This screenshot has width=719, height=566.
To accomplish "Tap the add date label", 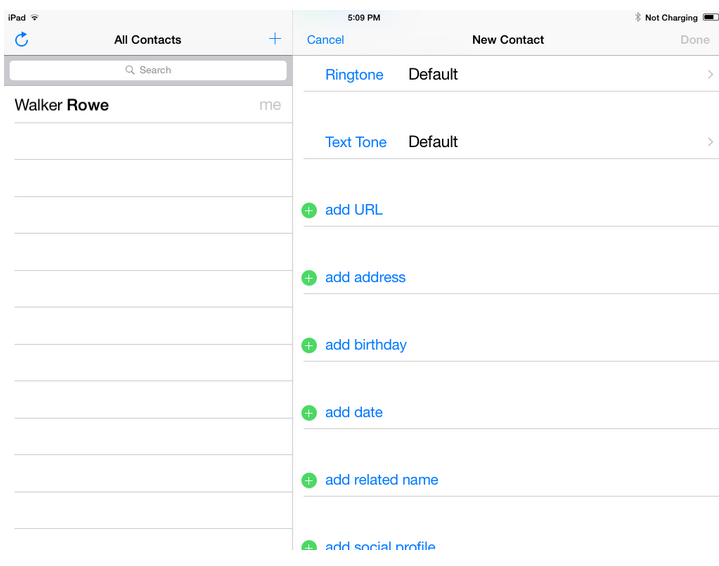I will tap(354, 412).
